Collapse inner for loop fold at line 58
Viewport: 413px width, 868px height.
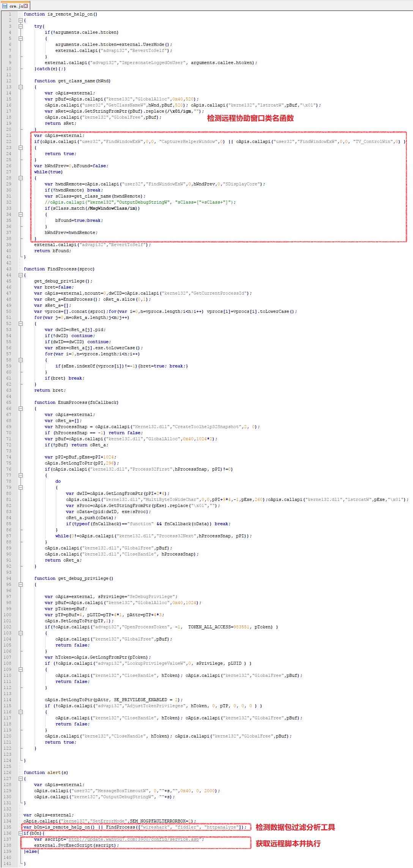20,360
